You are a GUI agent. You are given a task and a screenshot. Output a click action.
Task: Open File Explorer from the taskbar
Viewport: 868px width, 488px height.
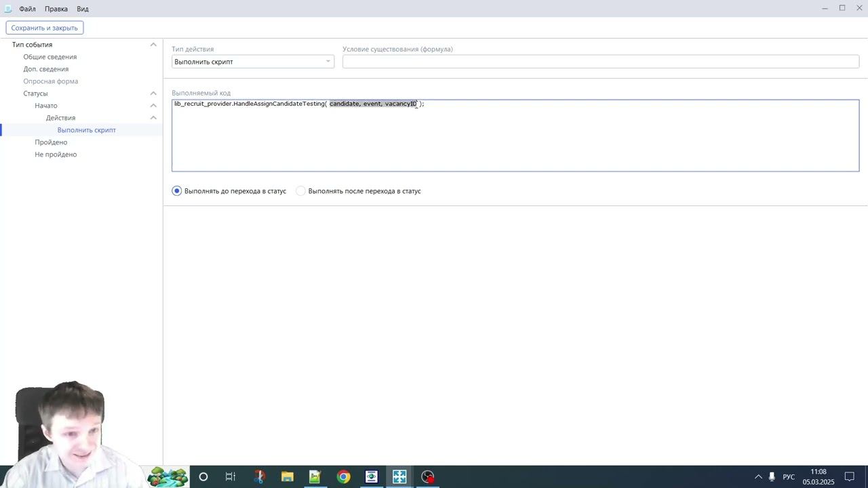287,477
